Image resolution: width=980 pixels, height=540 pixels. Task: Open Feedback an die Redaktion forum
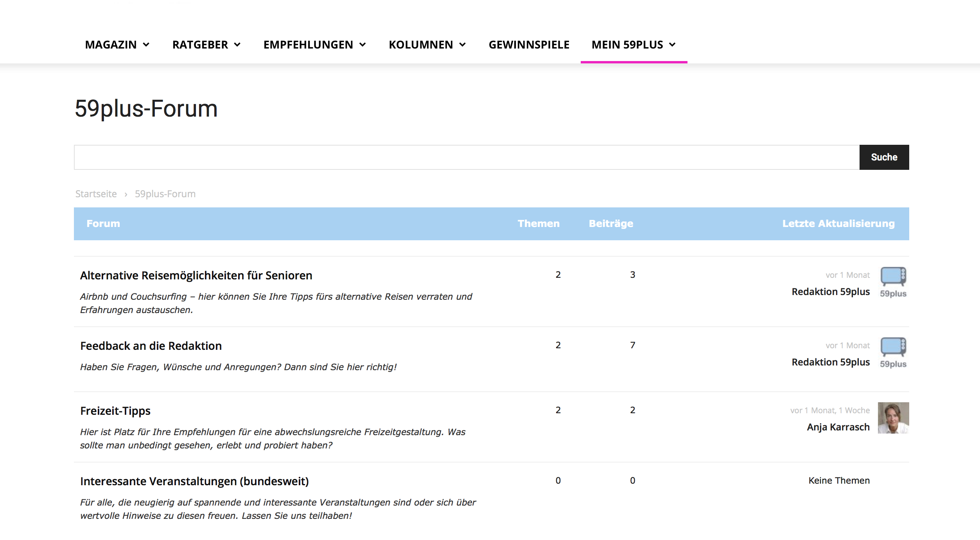click(151, 346)
